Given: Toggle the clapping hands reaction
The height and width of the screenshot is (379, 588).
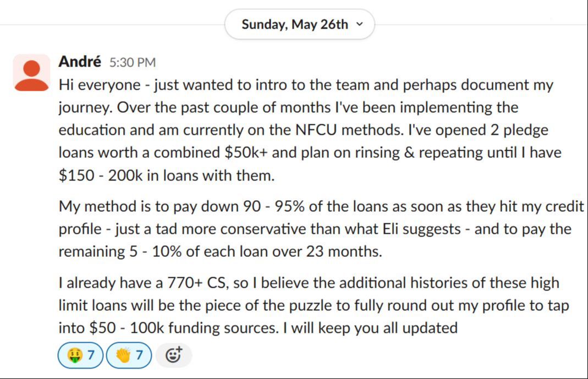Looking at the screenshot, I should pyautogui.click(x=129, y=356).
